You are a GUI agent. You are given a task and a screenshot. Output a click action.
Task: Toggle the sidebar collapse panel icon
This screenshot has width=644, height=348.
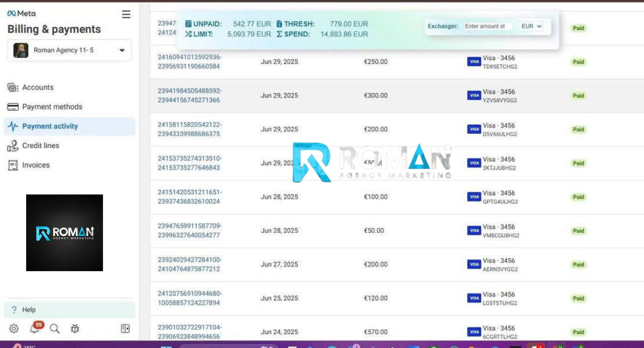pyautogui.click(x=125, y=329)
